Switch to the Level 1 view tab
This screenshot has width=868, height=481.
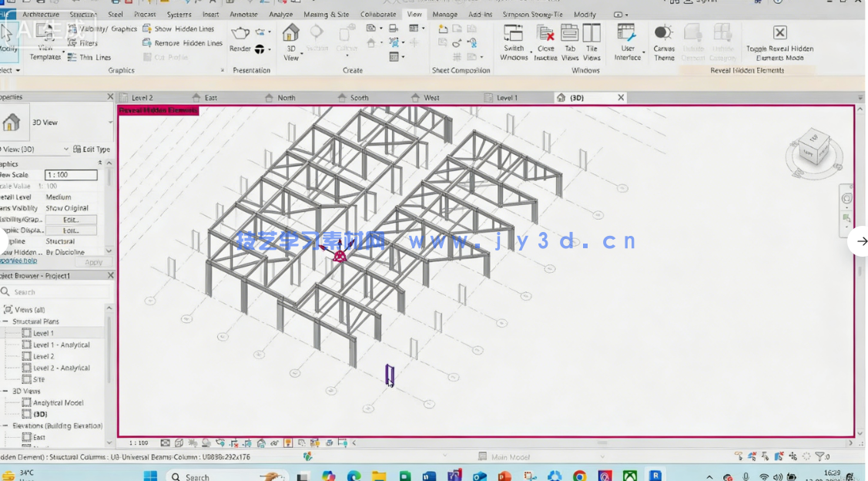[x=506, y=98]
